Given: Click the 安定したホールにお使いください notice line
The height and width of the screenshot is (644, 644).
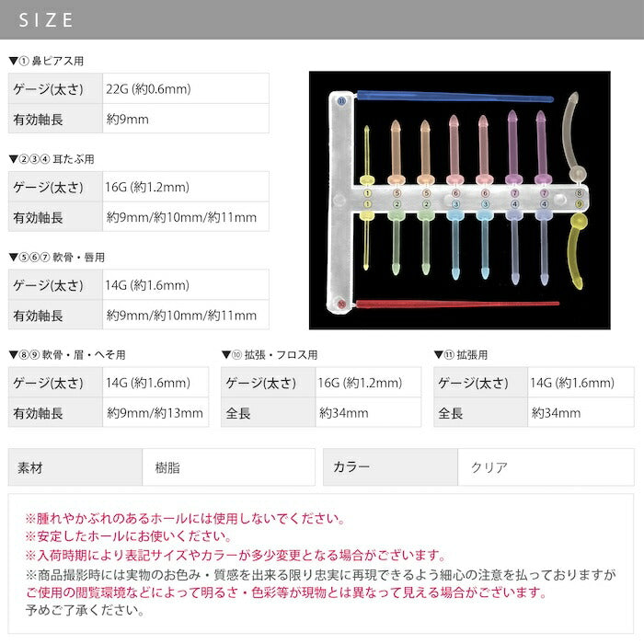Looking at the screenshot, I should point(129,536).
